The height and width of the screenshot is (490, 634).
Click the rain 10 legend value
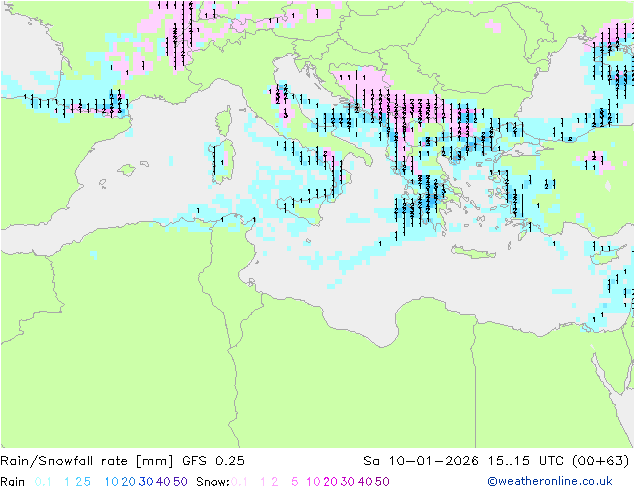tap(111, 482)
